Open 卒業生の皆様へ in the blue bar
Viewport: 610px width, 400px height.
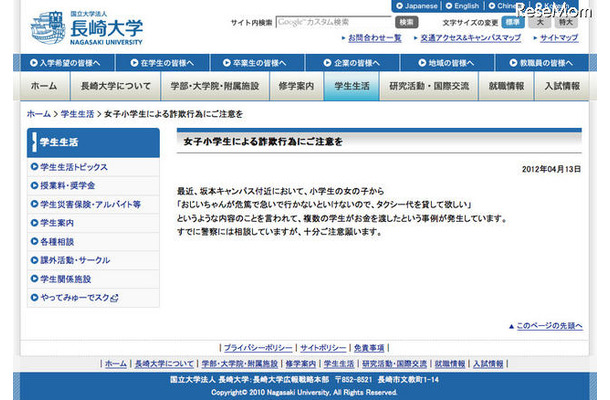point(257,63)
